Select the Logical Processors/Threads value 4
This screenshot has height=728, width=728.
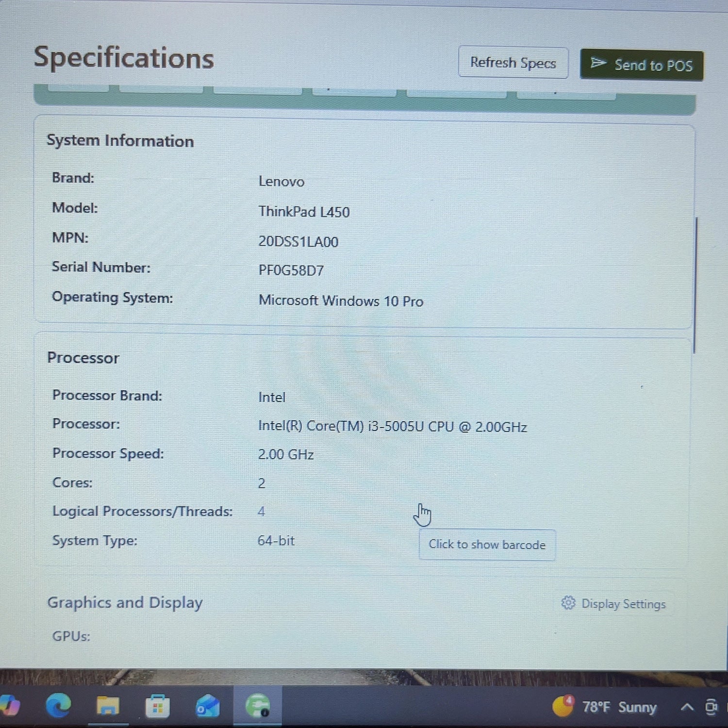pyautogui.click(x=261, y=512)
